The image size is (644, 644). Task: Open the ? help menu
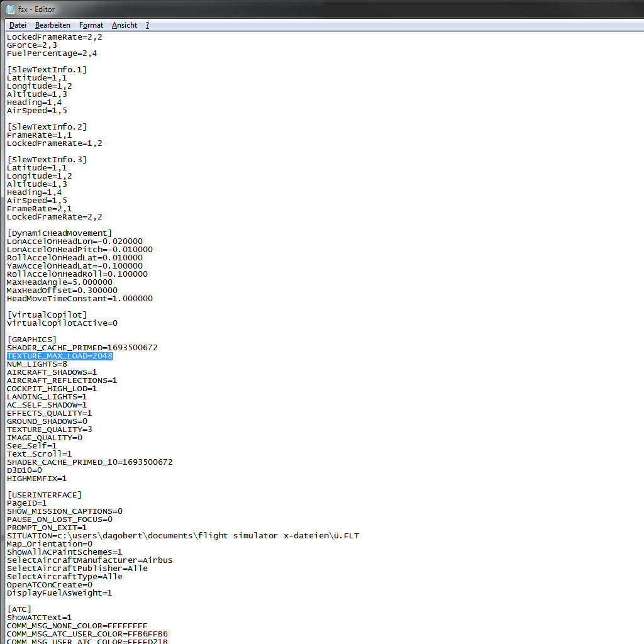click(x=148, y=25)
